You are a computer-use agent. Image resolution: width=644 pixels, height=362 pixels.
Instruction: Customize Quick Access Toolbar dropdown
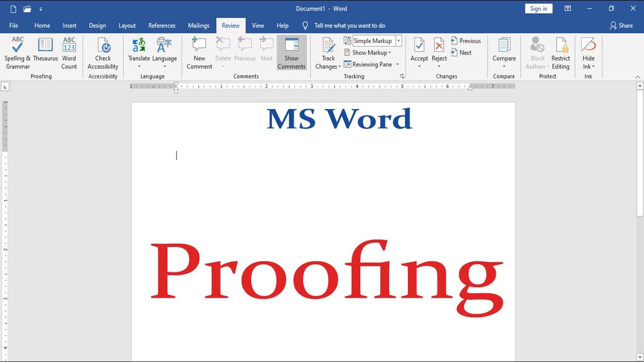[41, 9]
